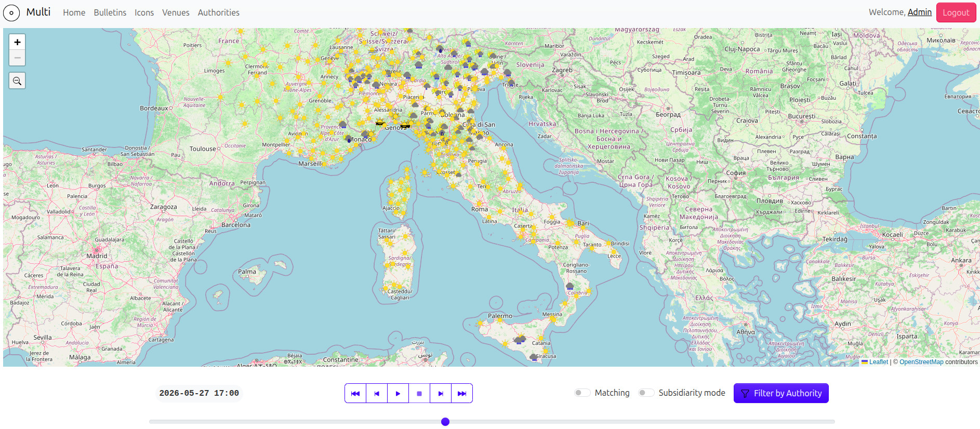
Task: Start timeline playback with the play button
Action: click(x=398, y=393)
